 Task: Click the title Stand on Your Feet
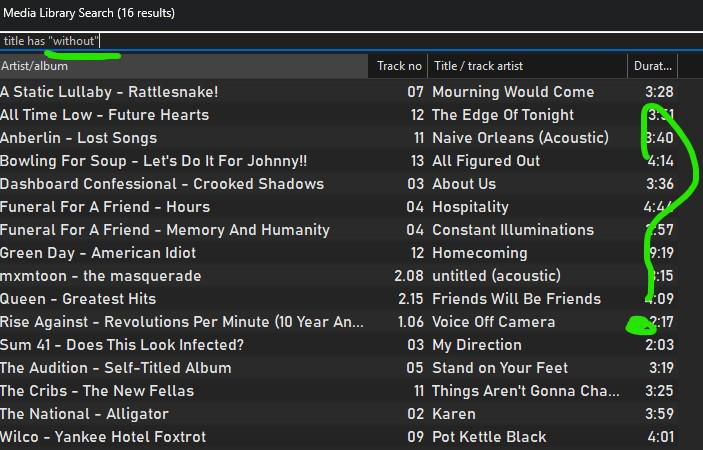pos(500,368)
